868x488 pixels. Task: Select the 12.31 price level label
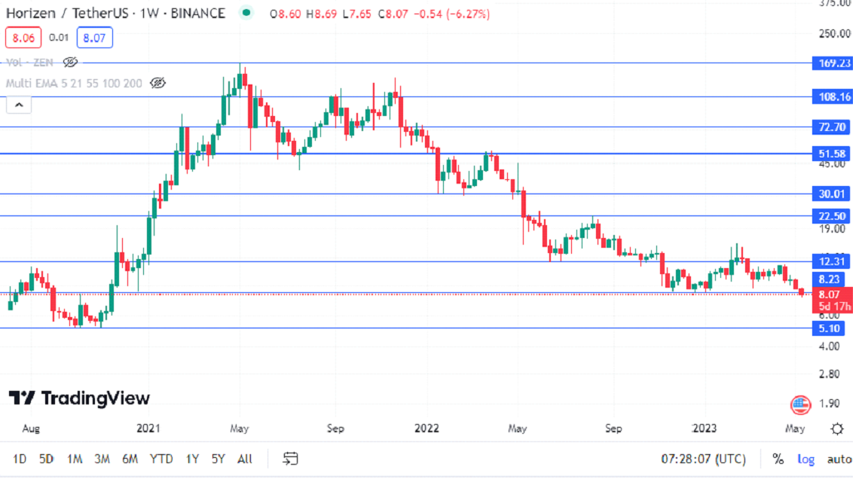tap(831, 261)
